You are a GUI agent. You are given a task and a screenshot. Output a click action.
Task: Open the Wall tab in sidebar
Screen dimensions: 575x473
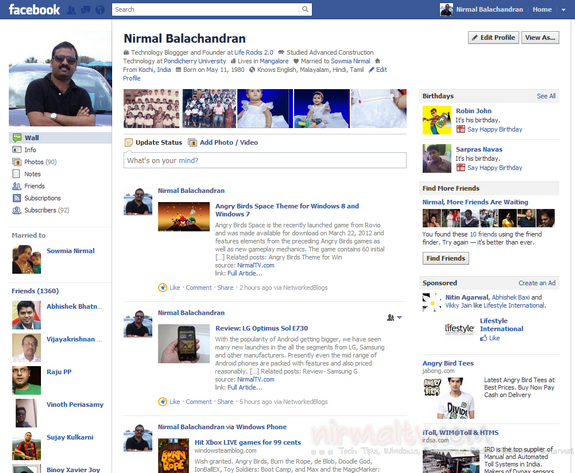(x=60, y=138)
